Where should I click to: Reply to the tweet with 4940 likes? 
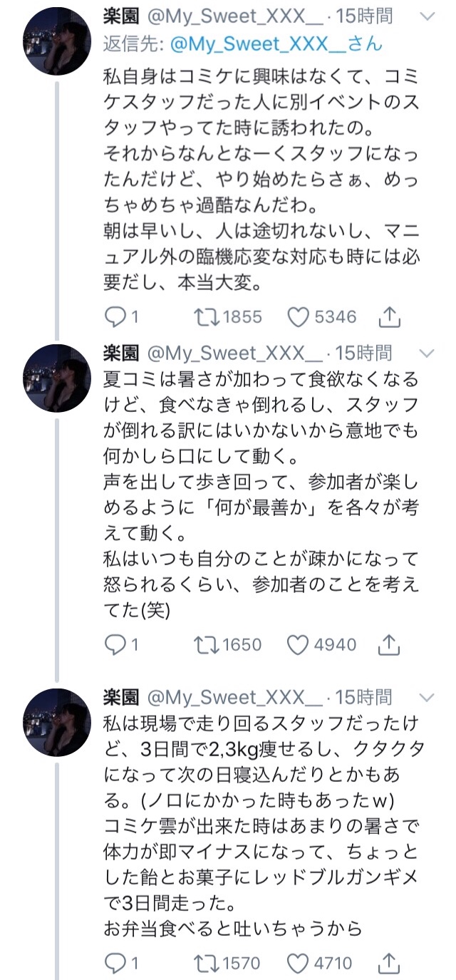115,645
